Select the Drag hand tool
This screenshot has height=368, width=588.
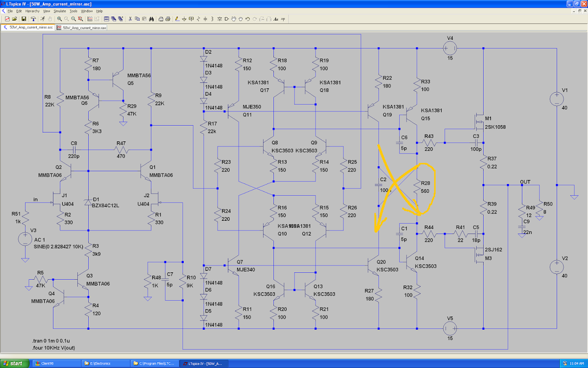(241, 19)
